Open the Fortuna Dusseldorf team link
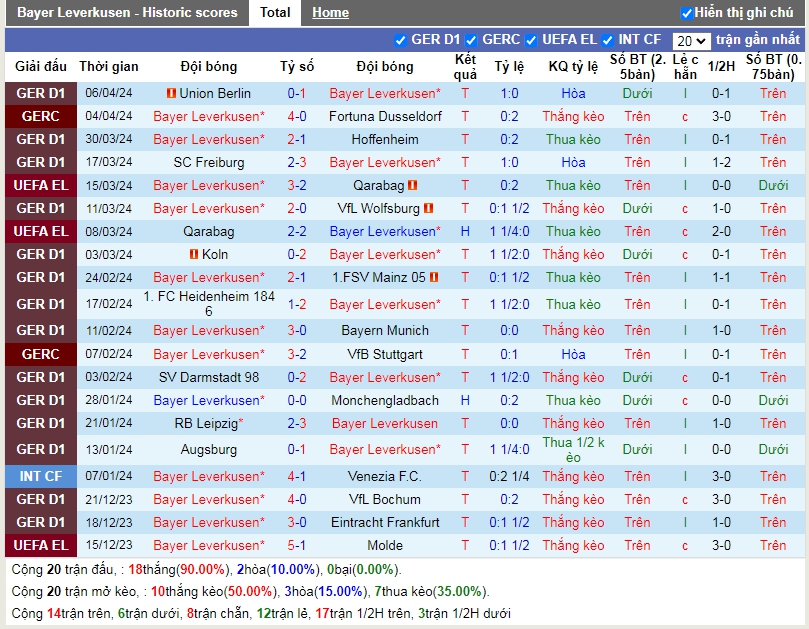Screen dimensions: 809x629 [385, 116]
